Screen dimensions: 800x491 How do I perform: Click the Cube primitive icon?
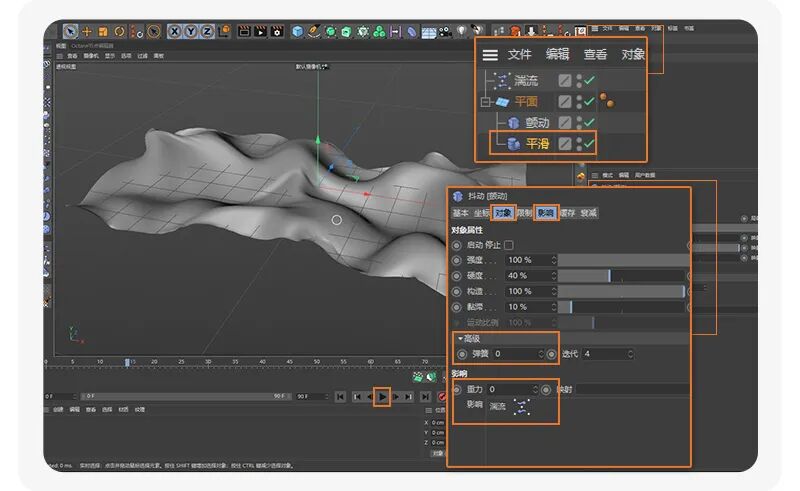pyautogui.click(x=297, y=32)
